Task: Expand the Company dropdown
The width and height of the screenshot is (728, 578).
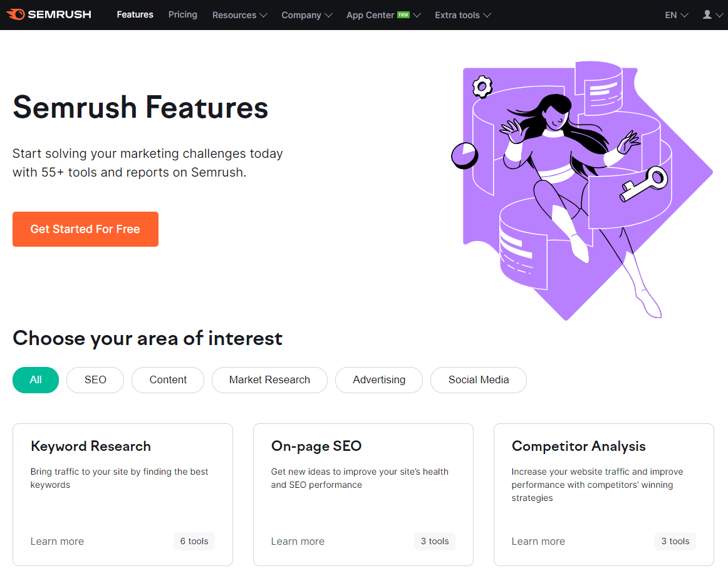Action: tap(306, 15)
